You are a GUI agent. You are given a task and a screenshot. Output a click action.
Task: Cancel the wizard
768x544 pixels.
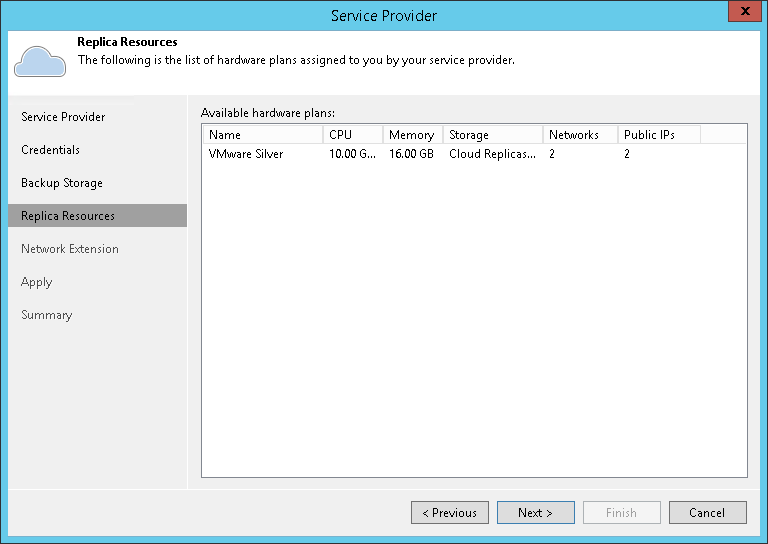point(707,513)
